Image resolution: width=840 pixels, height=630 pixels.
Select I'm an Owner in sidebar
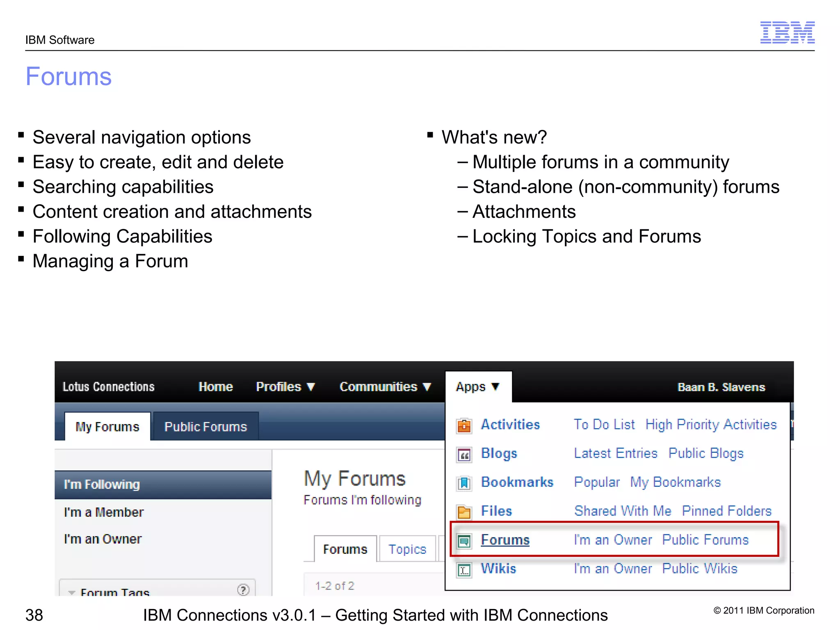103,539
